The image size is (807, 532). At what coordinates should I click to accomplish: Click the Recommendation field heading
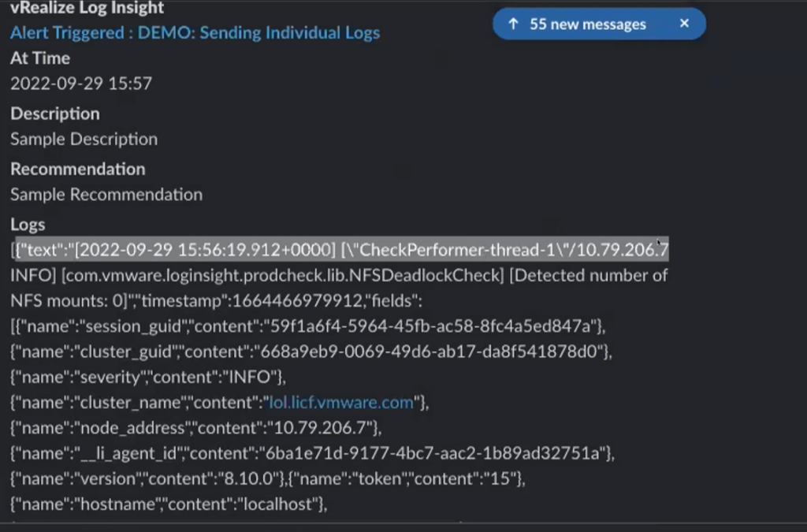(77, 169)
